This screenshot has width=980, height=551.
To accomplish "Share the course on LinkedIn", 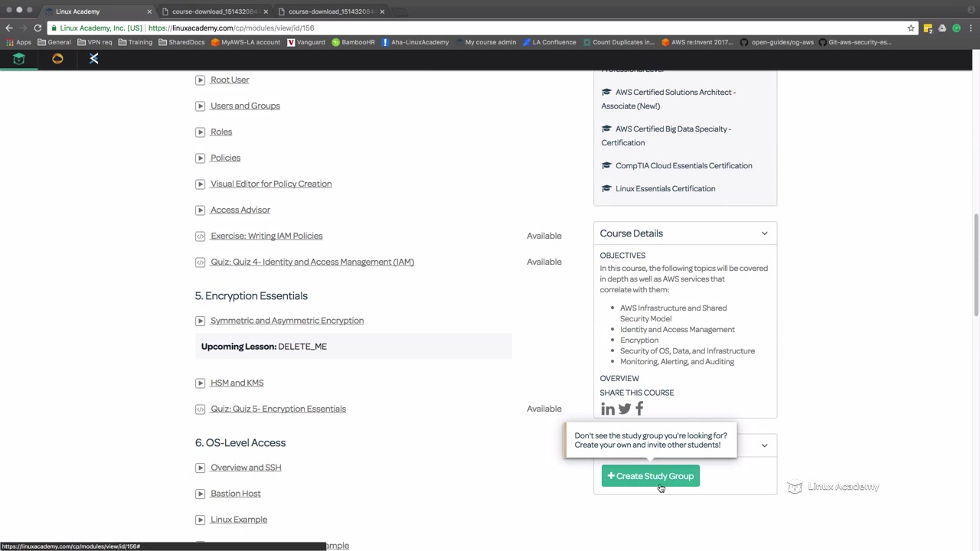I will click(x=608, y=409).
